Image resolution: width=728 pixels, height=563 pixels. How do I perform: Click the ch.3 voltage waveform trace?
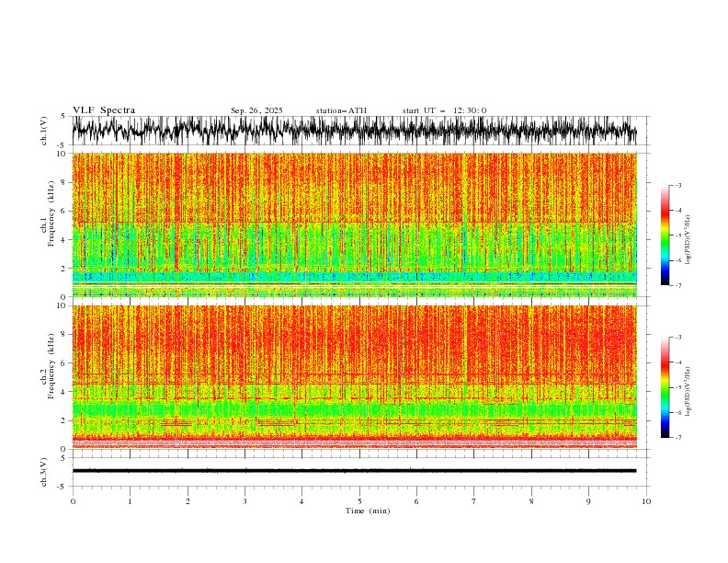coord(354,471)
